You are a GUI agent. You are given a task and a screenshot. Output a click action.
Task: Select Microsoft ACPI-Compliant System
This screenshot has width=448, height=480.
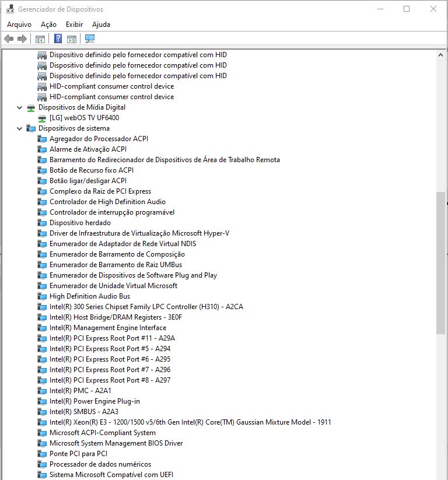103,433
